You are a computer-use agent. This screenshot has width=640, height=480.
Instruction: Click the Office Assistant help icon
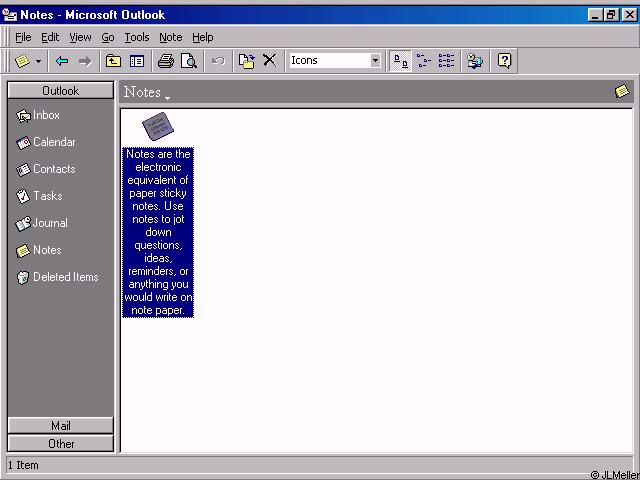505,61
